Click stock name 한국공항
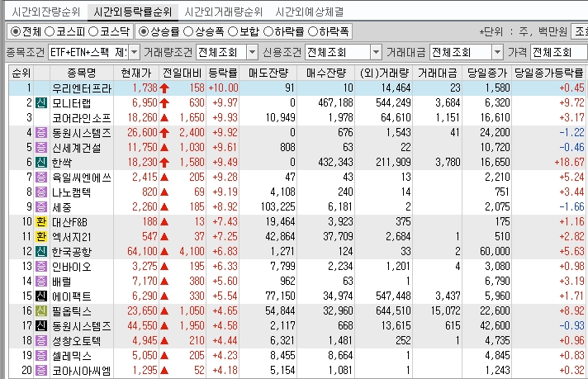The width and height of the screenshot is (588, 379). tap(71, 252)
